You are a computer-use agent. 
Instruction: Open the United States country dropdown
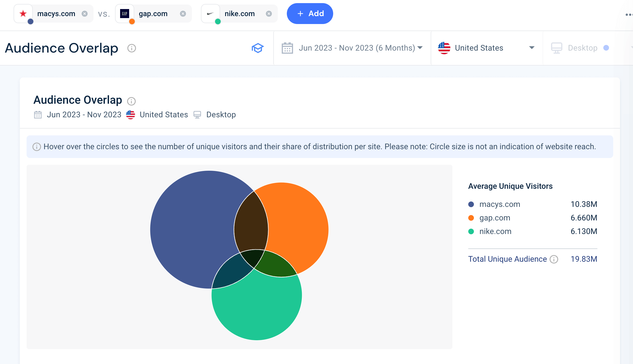pos(487,48)
